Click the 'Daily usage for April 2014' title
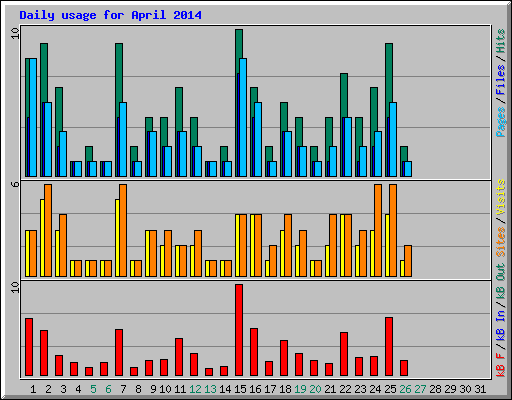512x400 pixels. (110, 15)
